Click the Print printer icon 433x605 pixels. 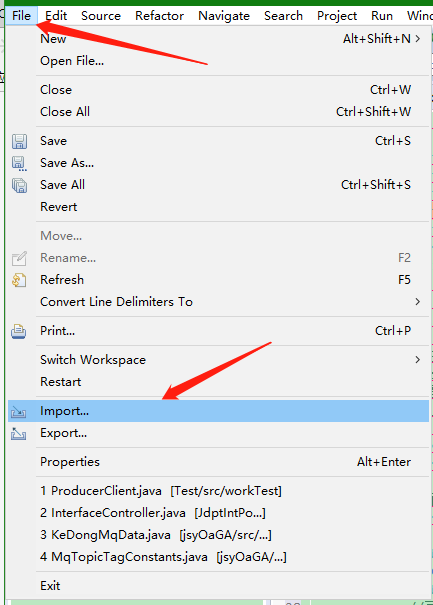tap(19, 331)
